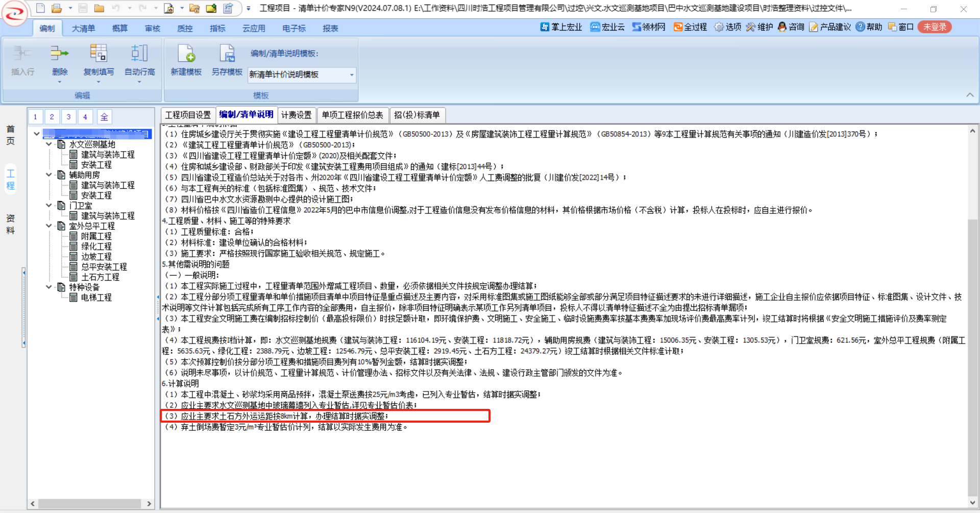Open the 电子标 ribbon tab
This screenshot has width=980, height=513.
coord(294,28)
